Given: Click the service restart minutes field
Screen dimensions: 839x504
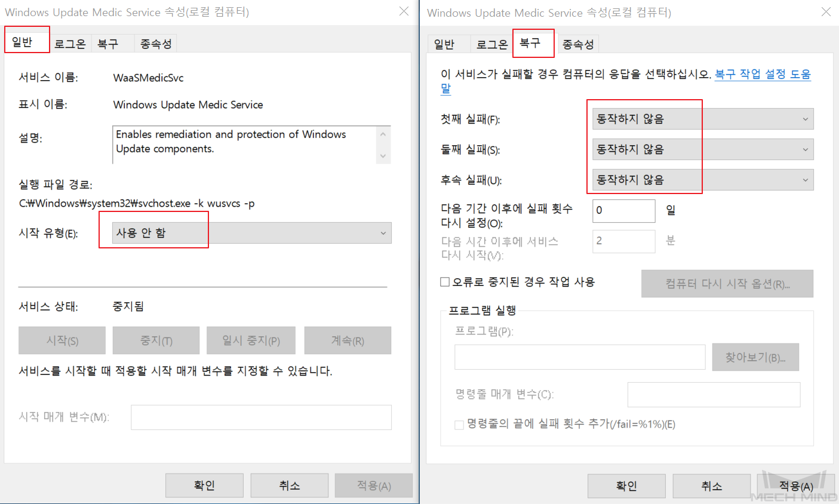Looking at the screenshot, I should tap(623, 241).
